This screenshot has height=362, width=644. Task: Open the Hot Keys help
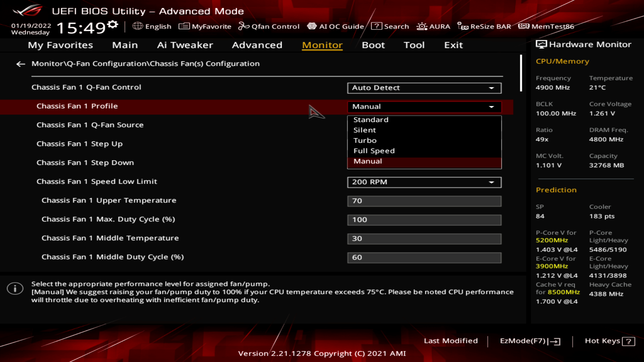click(x=609, y=341)
